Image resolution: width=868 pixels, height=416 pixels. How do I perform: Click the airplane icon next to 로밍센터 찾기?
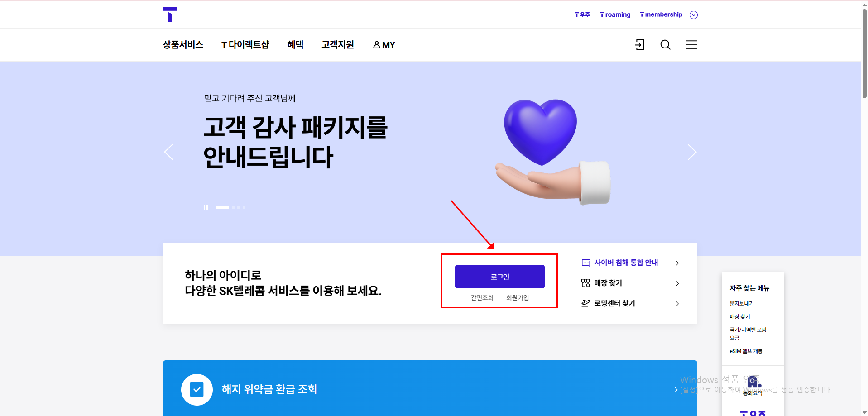pos(586,303)
